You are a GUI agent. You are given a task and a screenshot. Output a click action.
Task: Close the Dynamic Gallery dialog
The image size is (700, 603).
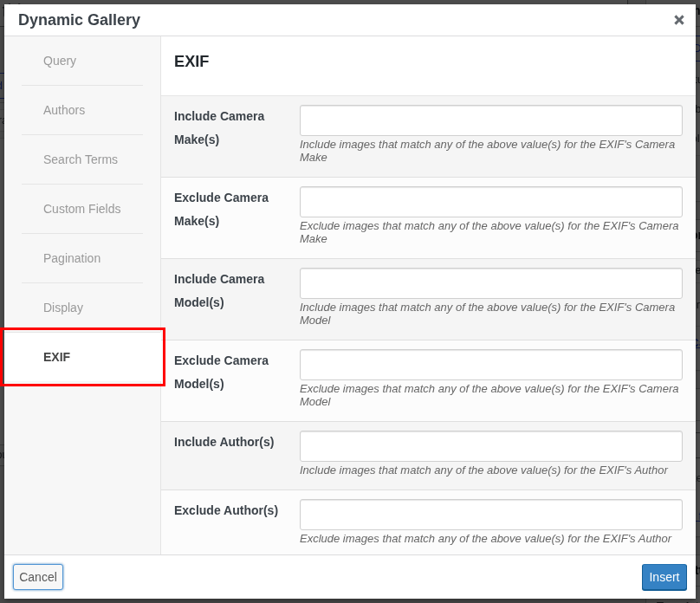[x=679, y=20]
